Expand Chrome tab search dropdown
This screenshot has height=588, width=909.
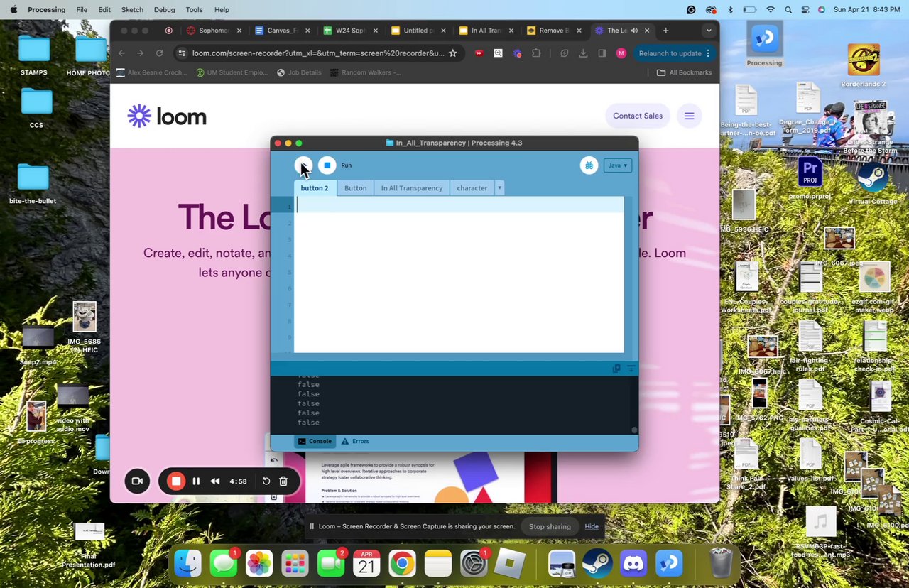[x=708, y=31]
